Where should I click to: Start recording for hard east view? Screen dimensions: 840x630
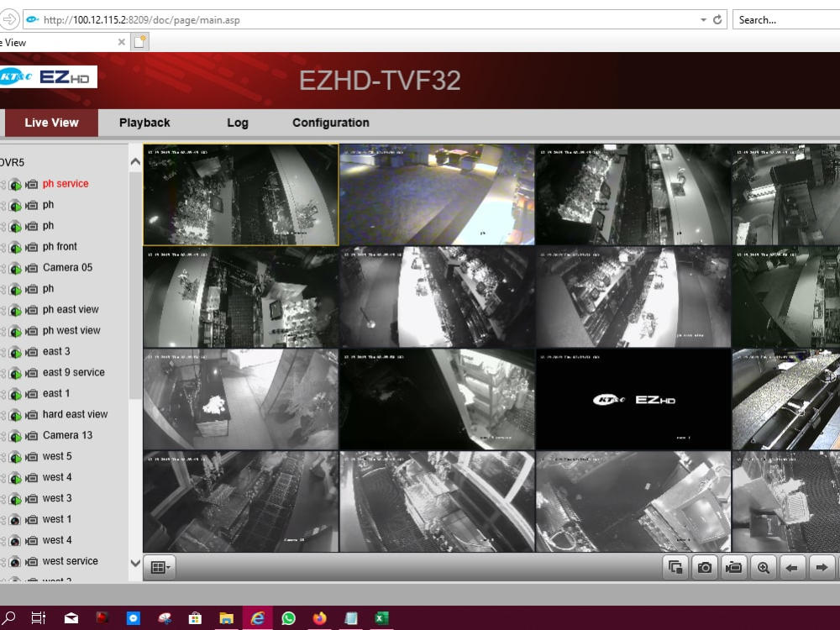point(32,415)
